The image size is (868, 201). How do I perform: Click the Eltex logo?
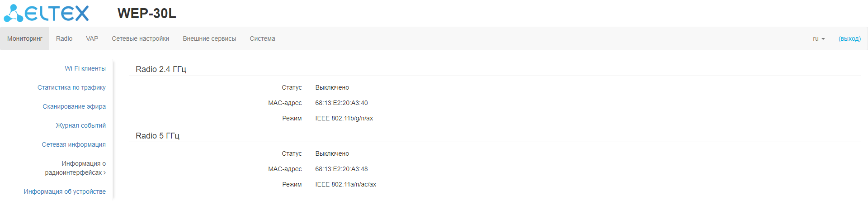46,13
